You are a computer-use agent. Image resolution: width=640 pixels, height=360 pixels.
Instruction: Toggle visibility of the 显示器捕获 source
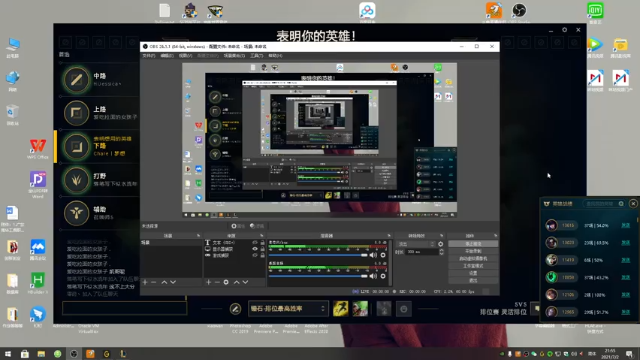[255, 249]
